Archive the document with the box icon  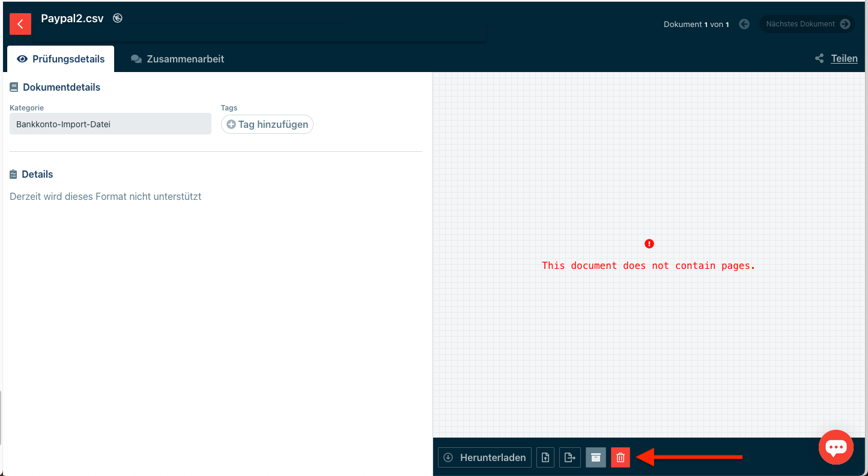596,457
